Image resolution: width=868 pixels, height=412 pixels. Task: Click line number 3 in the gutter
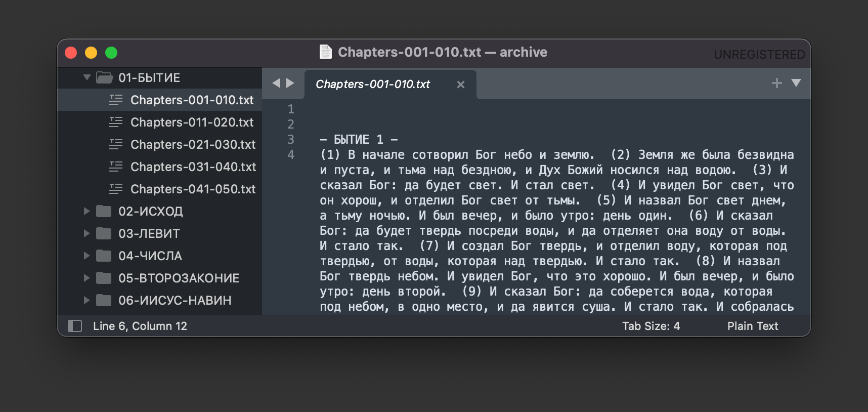pos(291,139)
